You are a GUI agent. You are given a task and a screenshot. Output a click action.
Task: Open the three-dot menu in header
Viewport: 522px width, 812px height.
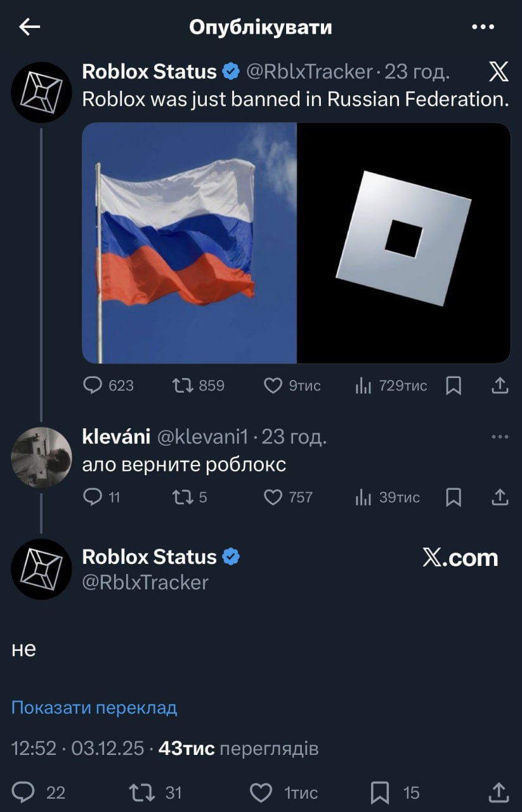coord(483,27)
